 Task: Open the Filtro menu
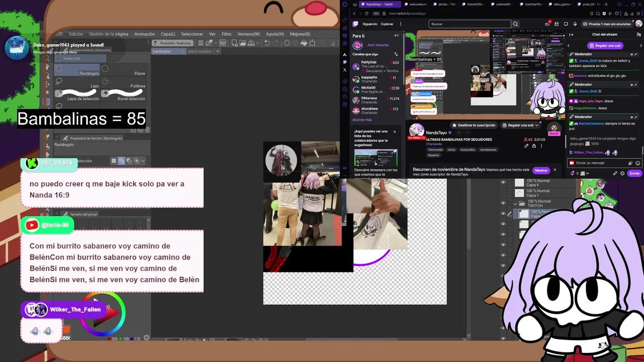coord(226,34)
